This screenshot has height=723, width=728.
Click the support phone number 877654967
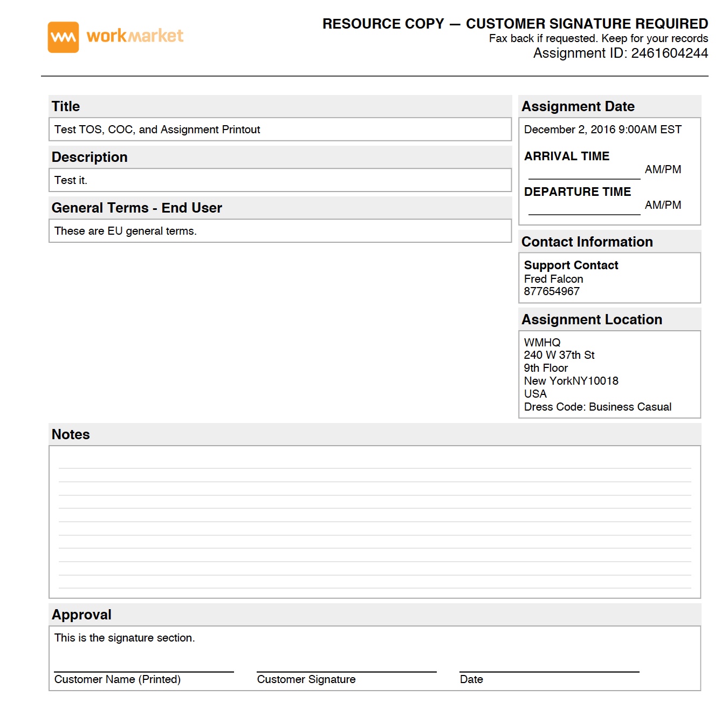pyautogui.click(x=552, y=291)
